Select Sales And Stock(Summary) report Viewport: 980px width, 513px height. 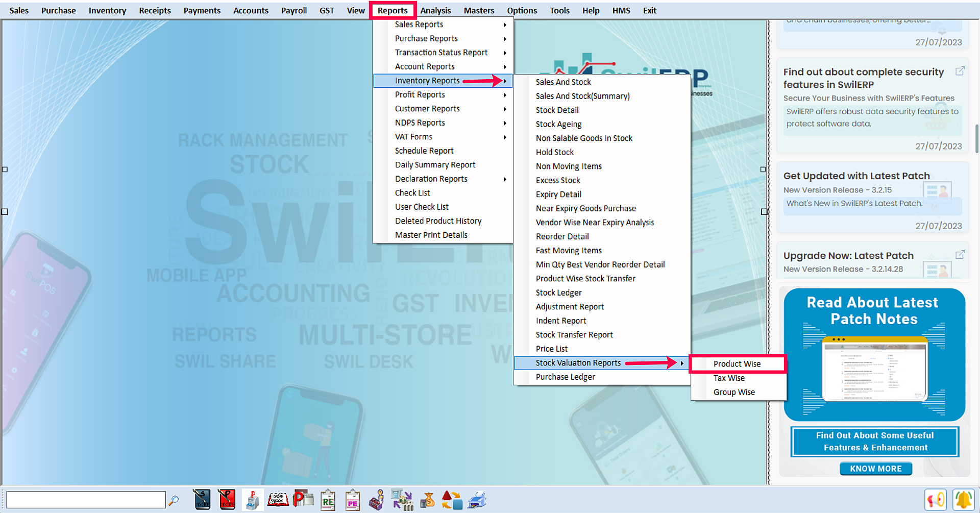(x=601, y=96)
